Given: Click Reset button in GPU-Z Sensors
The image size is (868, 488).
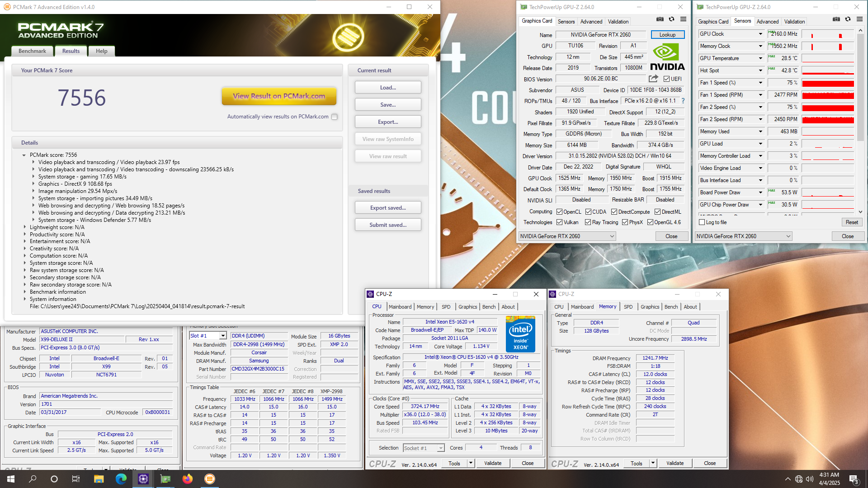Looking at the screenshot, I should pos(852,222).
